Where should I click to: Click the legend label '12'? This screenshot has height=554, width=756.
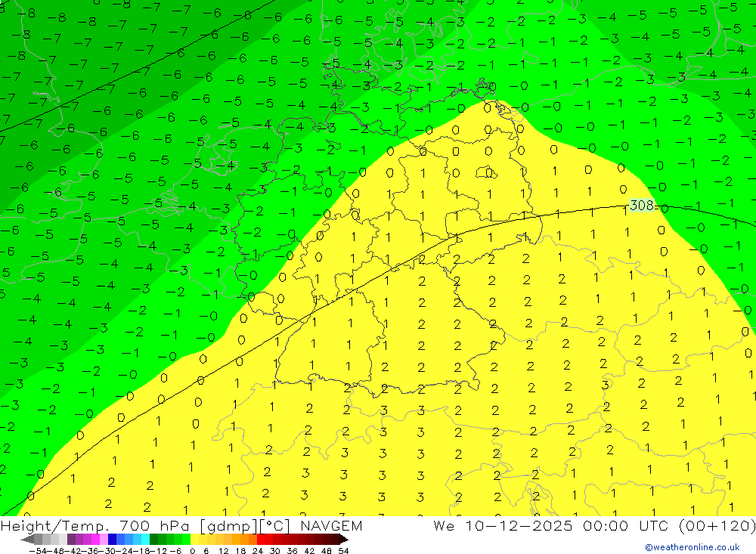[x=223, y=551]
